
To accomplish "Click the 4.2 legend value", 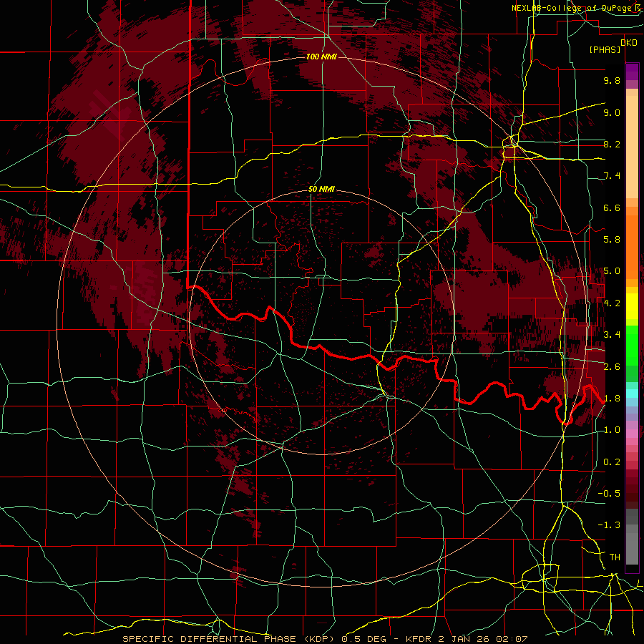I will pos(612,303).
